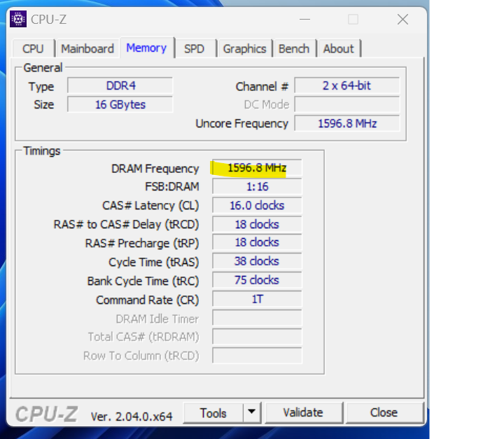Click the tRAS 38 clocks value
504x439 pixels.
257,261
